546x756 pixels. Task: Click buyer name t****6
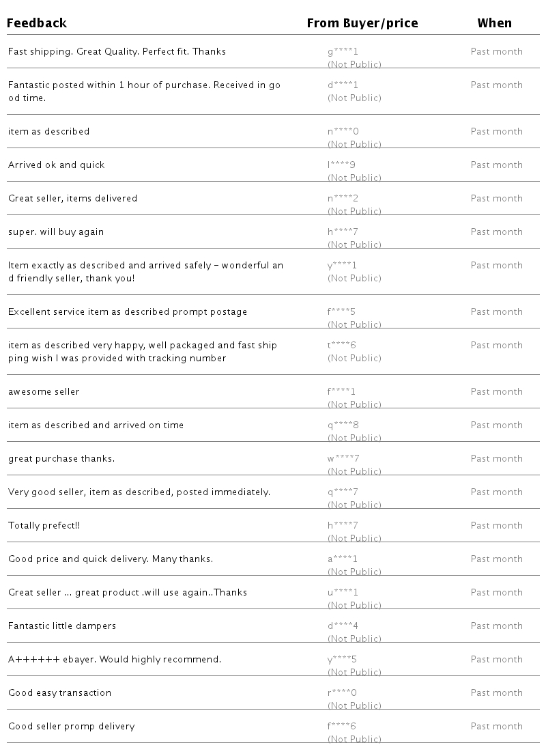[x=341, y=346]
